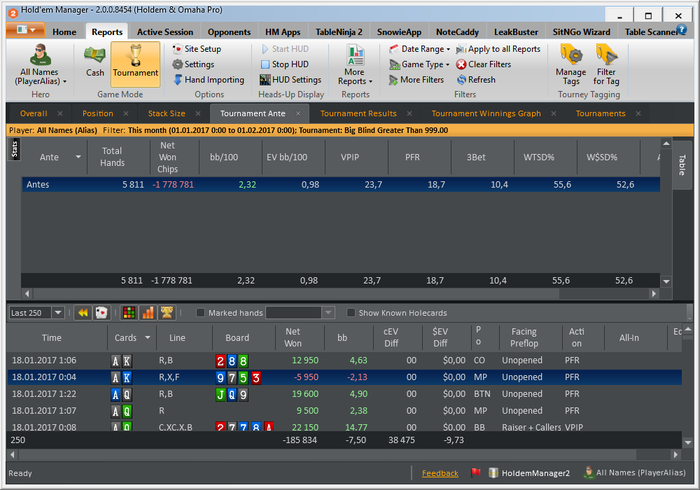Select the hand at 18.01.2017 1:07
The image size is (700, 490).
click(x=345, y=411)
